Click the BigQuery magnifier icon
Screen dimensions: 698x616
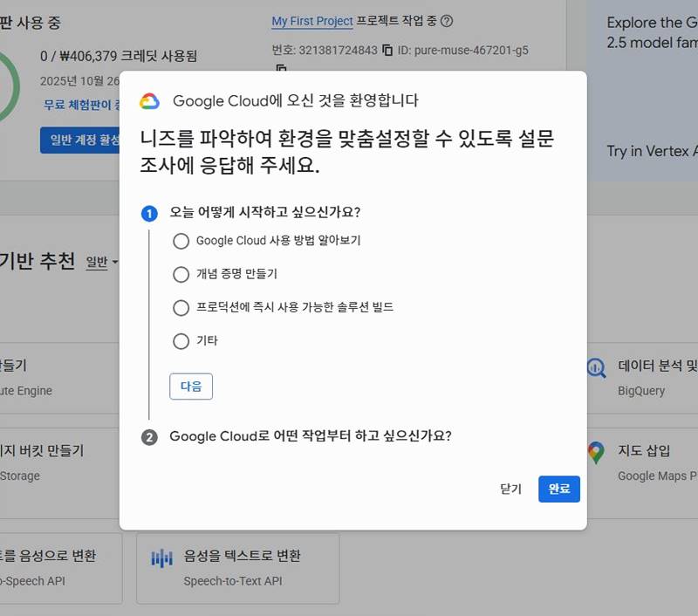597,367
